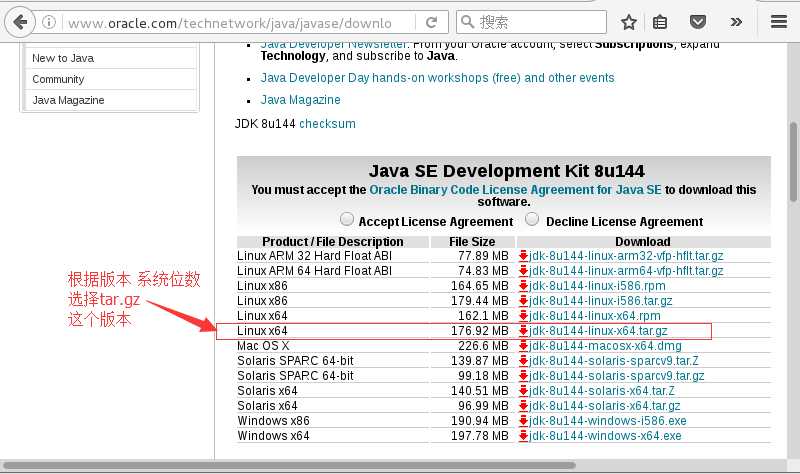Viewport: 800px width, 474px height.
Task: Open Oracle Binary Code License Agreement link
Action: tap(515, 189)
